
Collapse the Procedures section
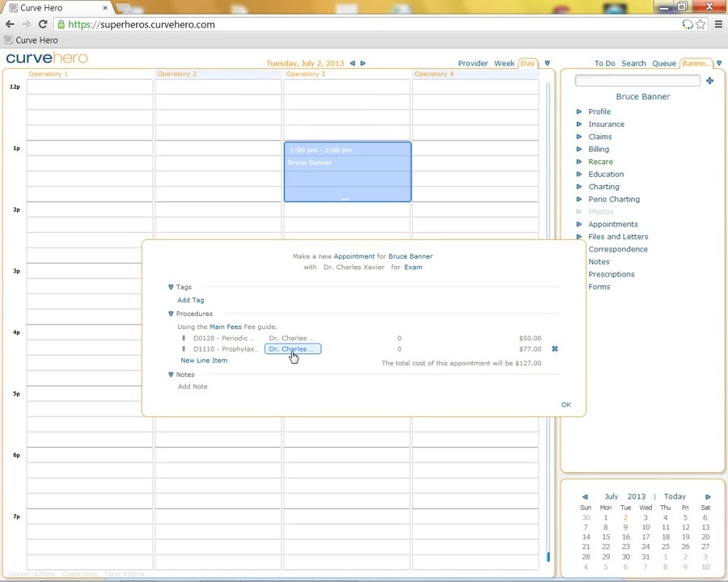pos(171,314)
